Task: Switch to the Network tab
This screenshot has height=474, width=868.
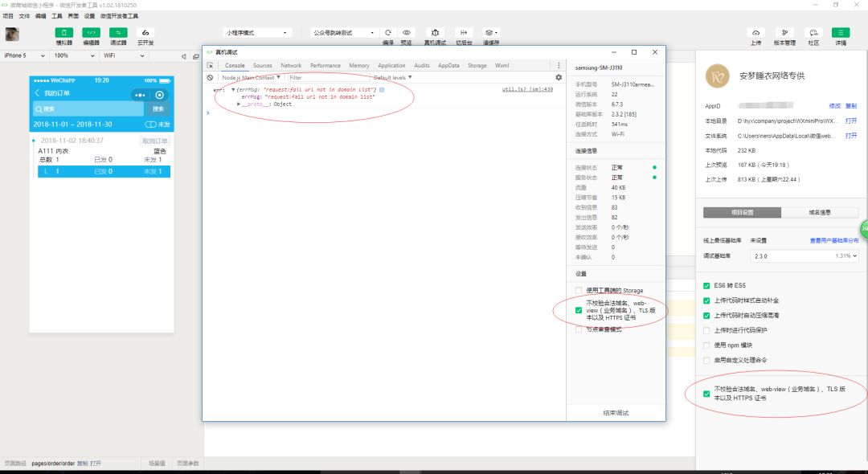Action: (291, 65)
